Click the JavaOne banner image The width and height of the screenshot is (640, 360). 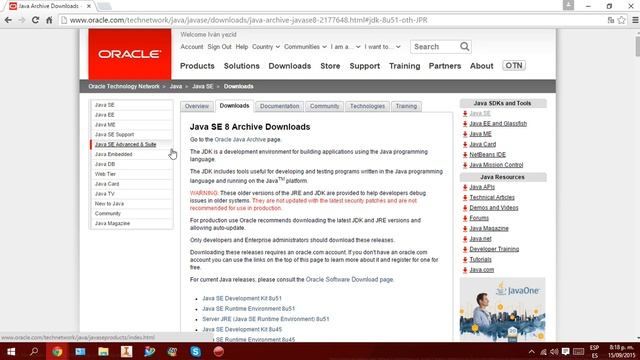502,309
